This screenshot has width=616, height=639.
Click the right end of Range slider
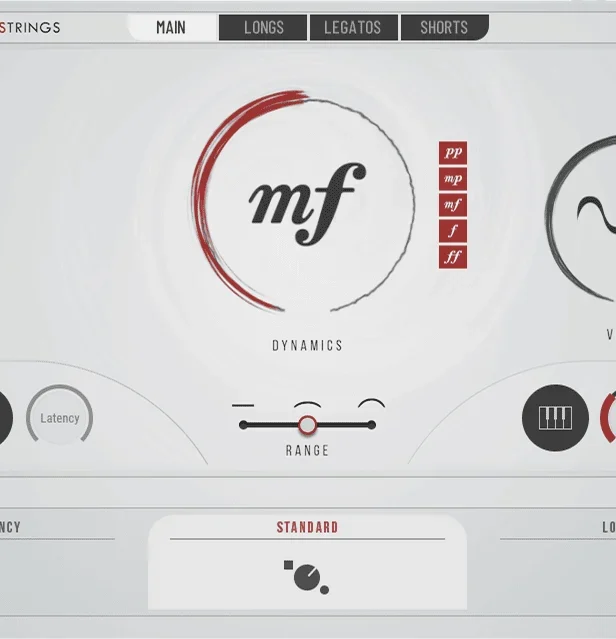point(371,425)
